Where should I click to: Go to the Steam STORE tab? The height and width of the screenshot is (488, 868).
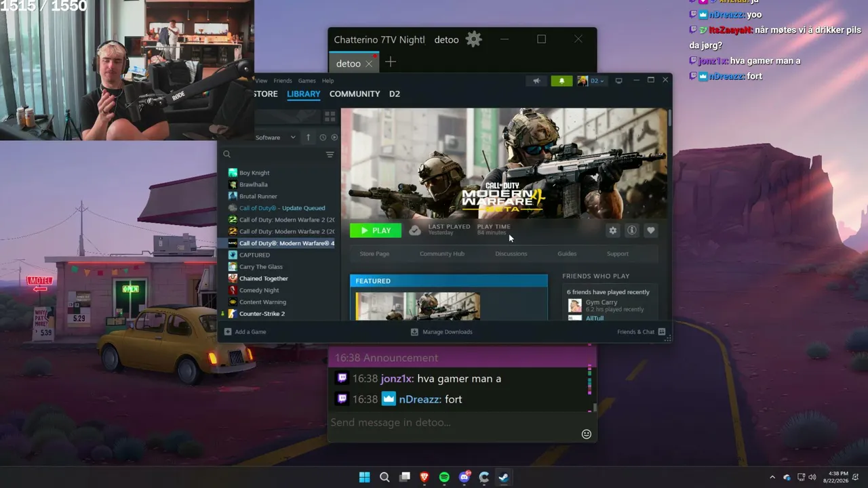pos(266,94)
